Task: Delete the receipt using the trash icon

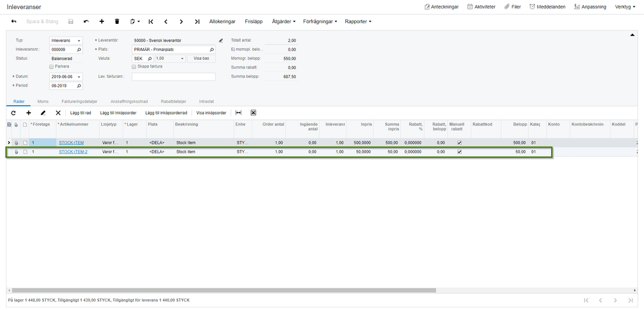Action: [117, 21]
